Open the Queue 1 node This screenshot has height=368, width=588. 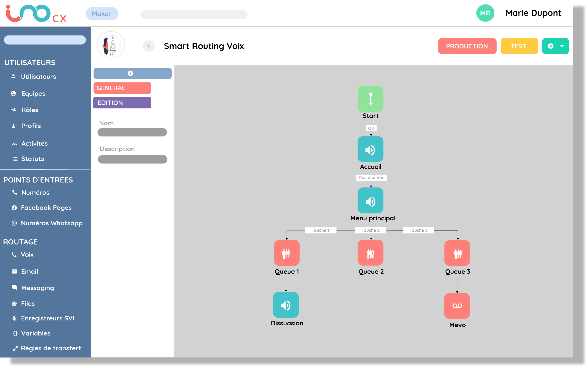(287, 253)
